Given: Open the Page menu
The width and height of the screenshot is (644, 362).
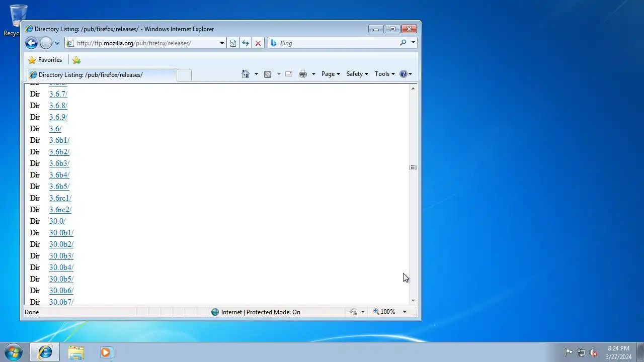Looking at the screenshot, I should tap(331, 74).
